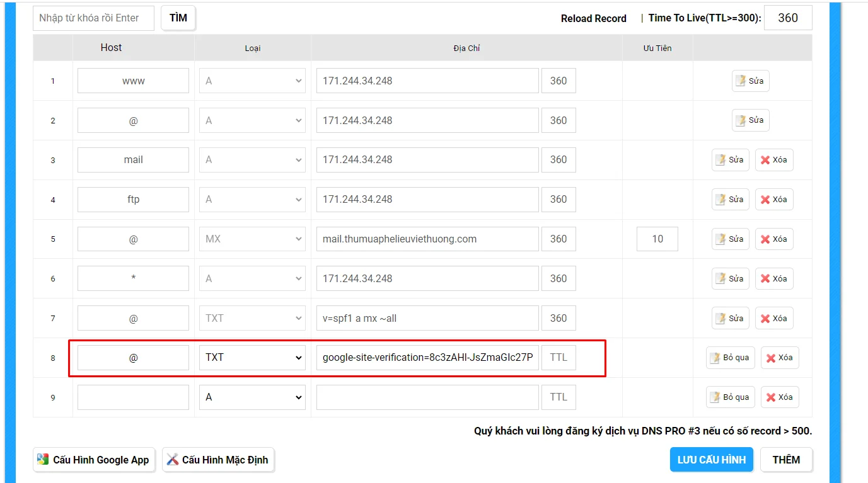
Task: Click the Sửa edit icon for www record
Action: [x=750, y=81]
